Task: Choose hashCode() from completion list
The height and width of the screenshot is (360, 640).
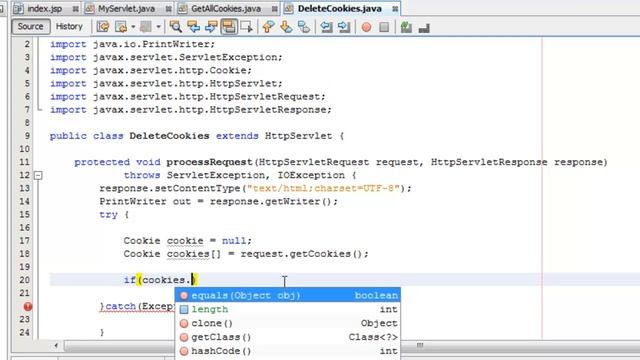Action: point(288,351)
